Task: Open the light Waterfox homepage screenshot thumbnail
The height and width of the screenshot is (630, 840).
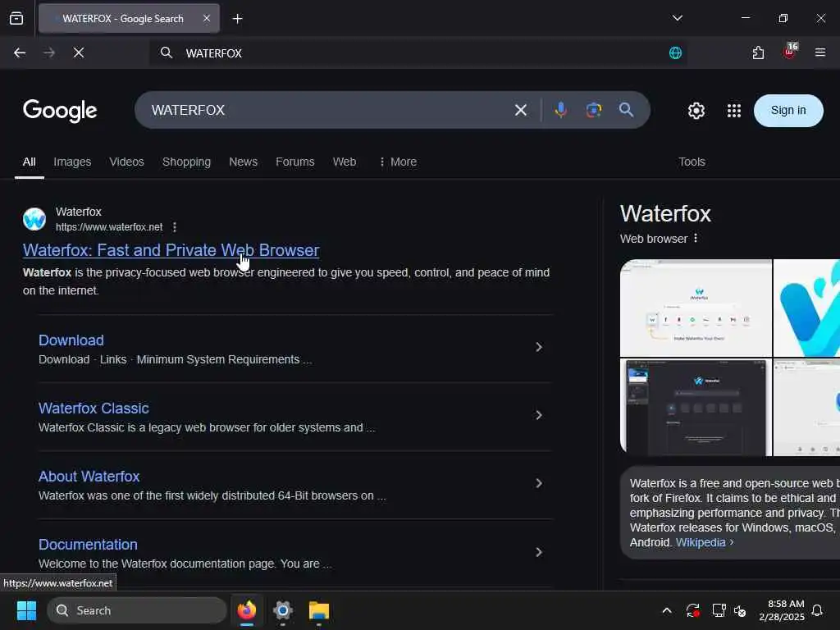Action: [x=696, y=308]
